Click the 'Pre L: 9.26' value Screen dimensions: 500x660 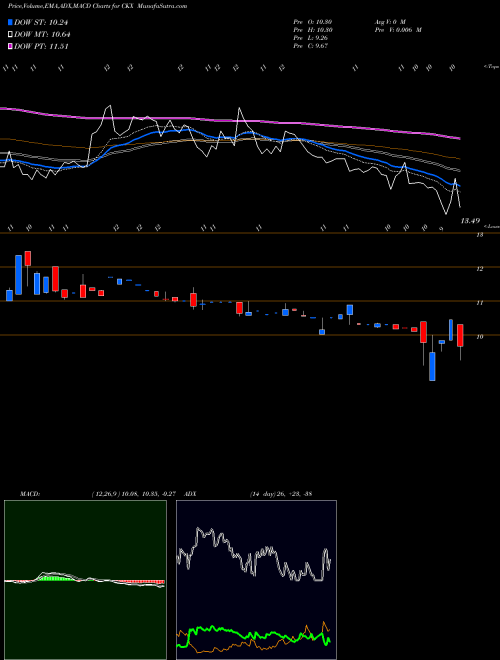(x=311, y=38)
